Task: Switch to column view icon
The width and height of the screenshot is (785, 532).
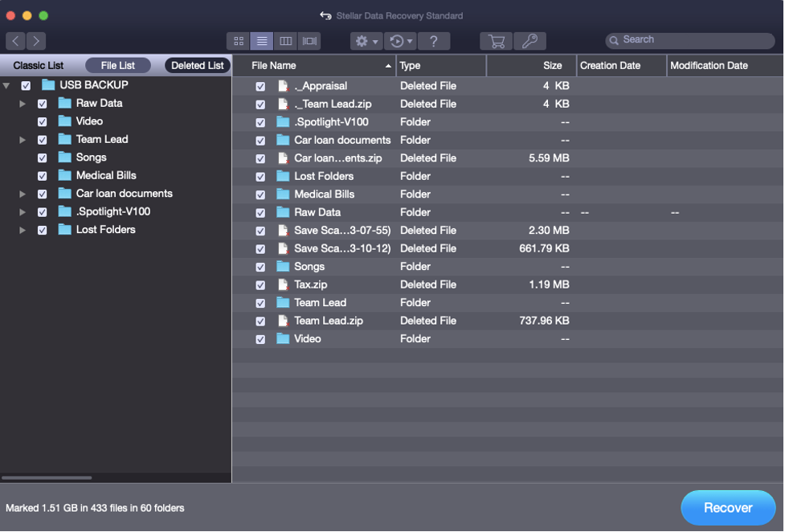Action: [x=286, y=40]
